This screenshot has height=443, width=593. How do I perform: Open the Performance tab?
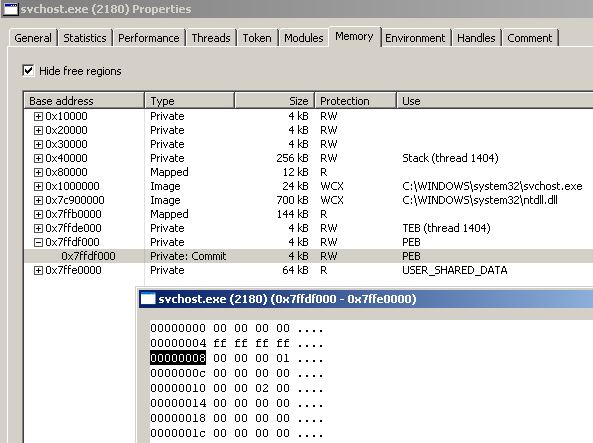(149, 38)
